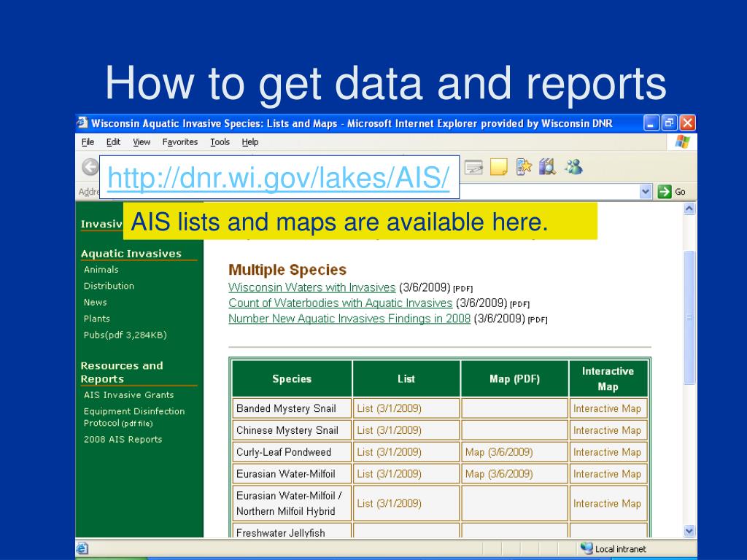The width and height of the screenshot is (747, 560).
Task: Click the status bar page icon
Action: click(x=82, y=548)
